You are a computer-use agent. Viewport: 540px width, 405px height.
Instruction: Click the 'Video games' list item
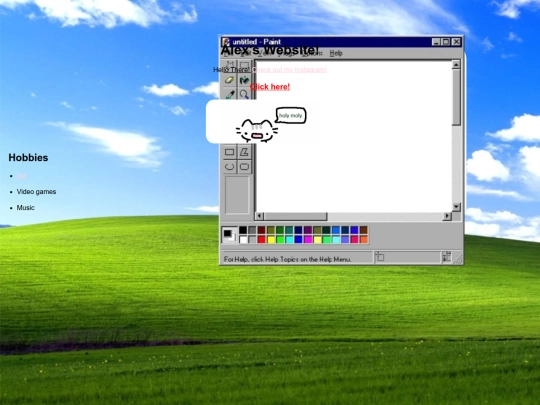(36, 192)
